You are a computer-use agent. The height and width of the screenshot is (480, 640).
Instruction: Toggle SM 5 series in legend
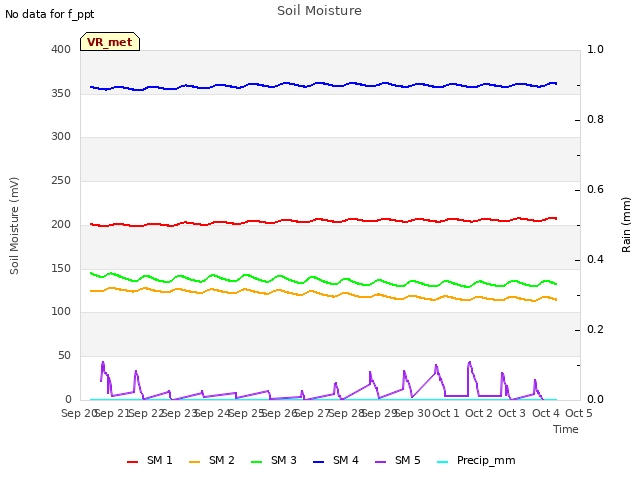[x=398, y=460]
